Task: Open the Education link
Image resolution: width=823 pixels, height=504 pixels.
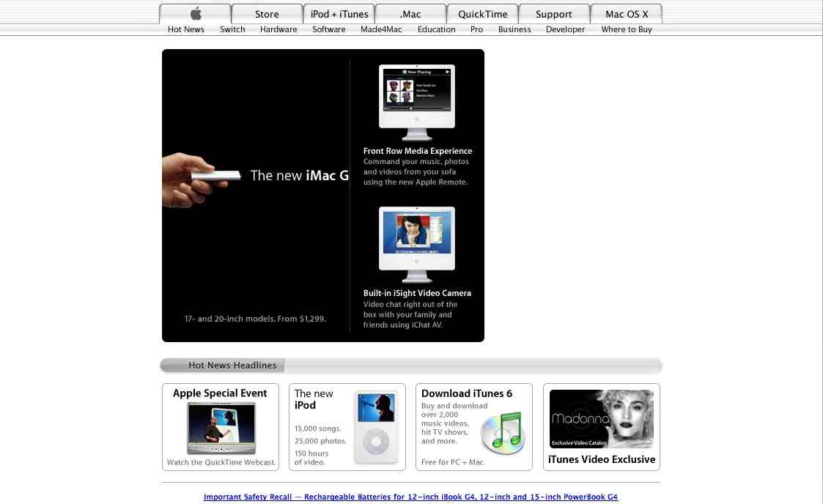Action: (x=436, y=29)
